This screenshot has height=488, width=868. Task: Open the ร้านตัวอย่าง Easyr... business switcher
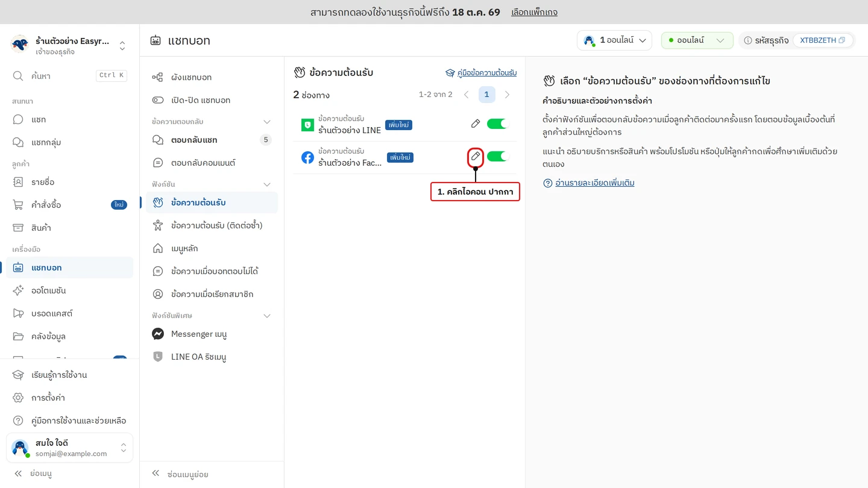coord(69,46)
